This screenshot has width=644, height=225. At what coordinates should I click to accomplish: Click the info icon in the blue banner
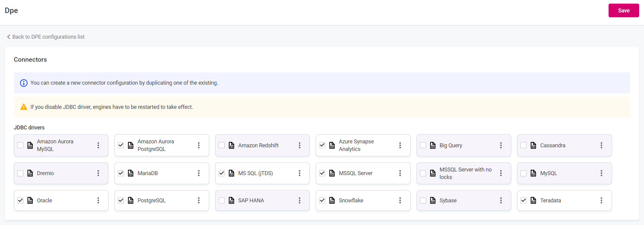(x=24, y=83)
